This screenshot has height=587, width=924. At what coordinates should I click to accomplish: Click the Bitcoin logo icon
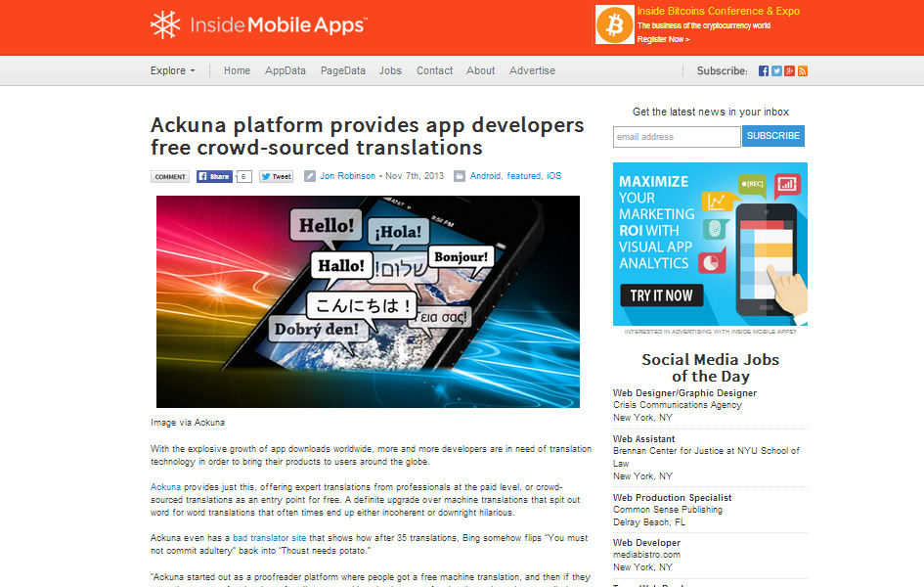[x=614, y=24]
